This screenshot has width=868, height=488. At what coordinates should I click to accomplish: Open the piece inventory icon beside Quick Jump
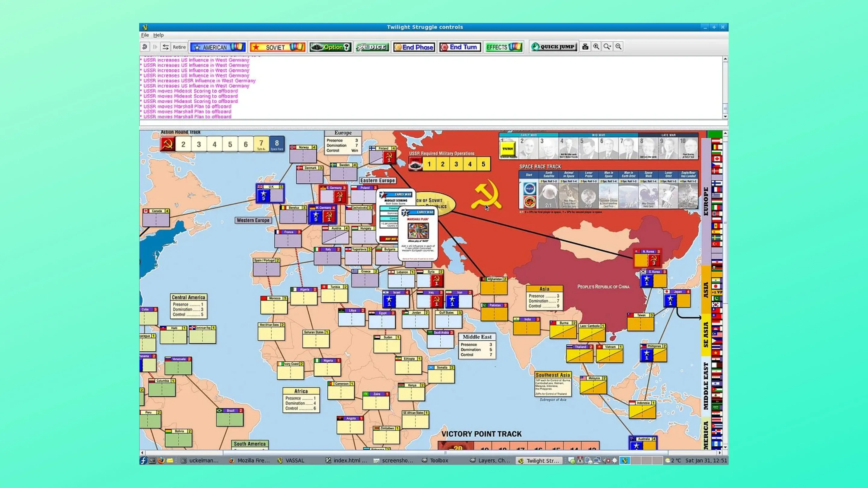(585, 47)
